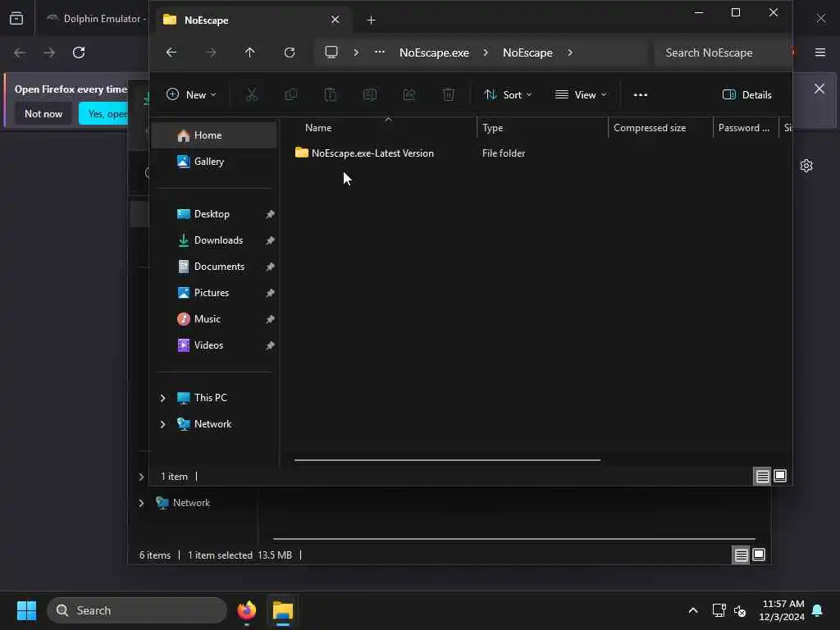Click the Copy icon in Explorer toolbar
840x630 pixels.
[291, 95]
